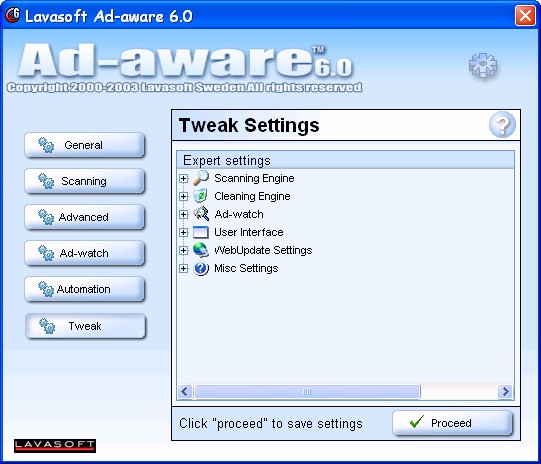Open help via question mark icon
Image resolution: width=541 pixels, height=464 pixels.
tap(502, 125)
